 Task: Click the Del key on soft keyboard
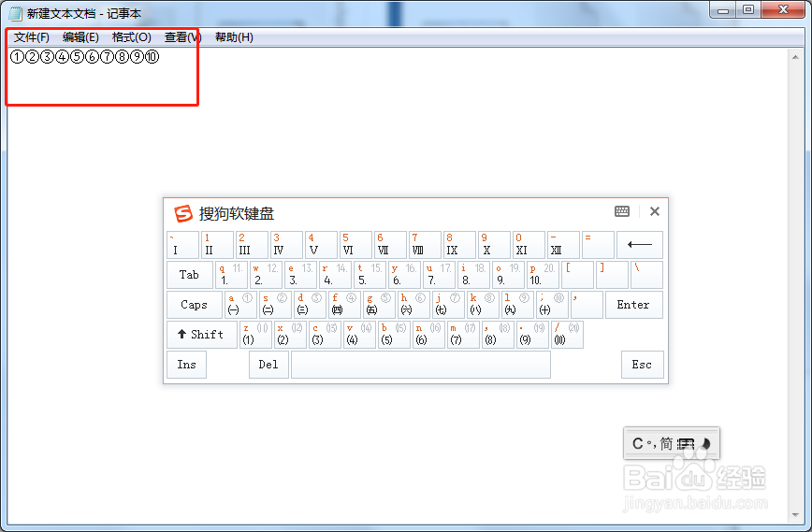coord(268,365)
